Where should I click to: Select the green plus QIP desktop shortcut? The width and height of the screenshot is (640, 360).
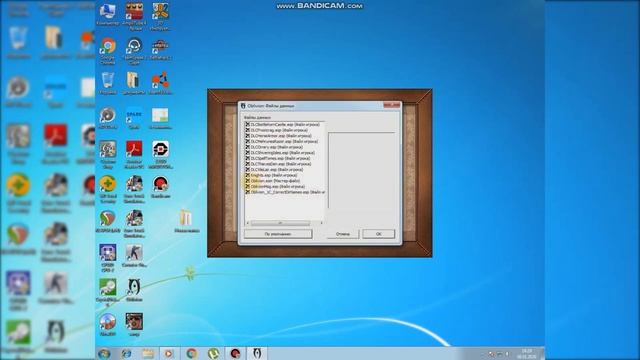(108, 189)
